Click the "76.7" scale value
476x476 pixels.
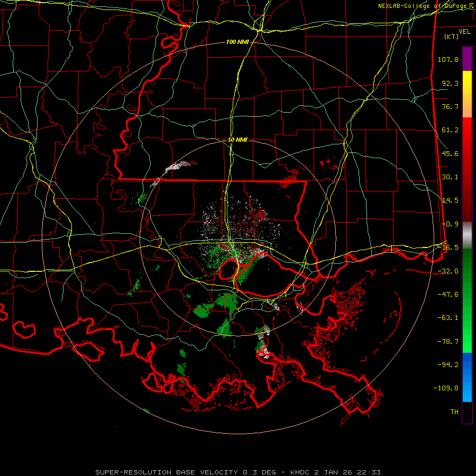click(x=450, y=106)
